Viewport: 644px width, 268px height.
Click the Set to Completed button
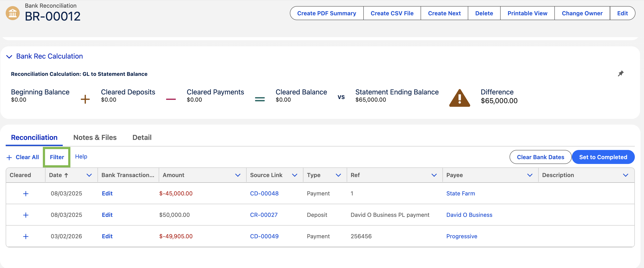pyautogui.click(x=603, y=157)
